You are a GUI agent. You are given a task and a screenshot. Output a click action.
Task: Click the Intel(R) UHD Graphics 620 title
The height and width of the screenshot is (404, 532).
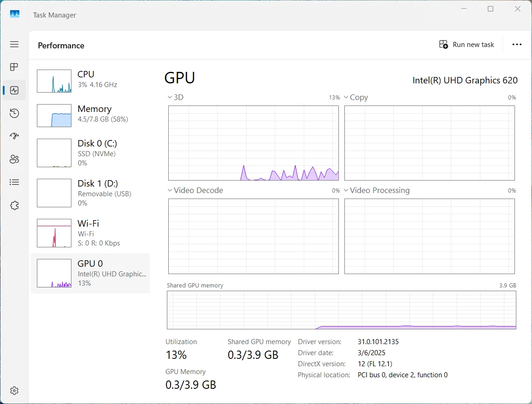point(465,80)
